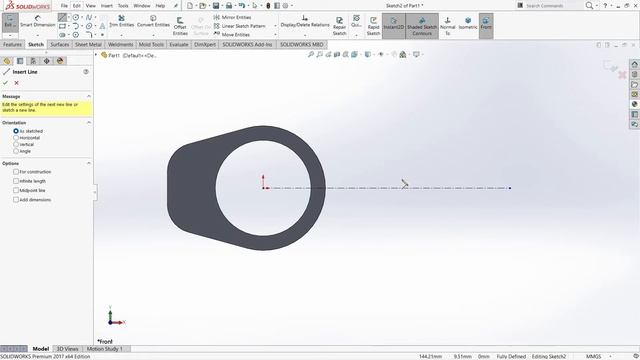Collapse the Orientation section
This screenshot has height=360, width=640.
coord(89,122)
